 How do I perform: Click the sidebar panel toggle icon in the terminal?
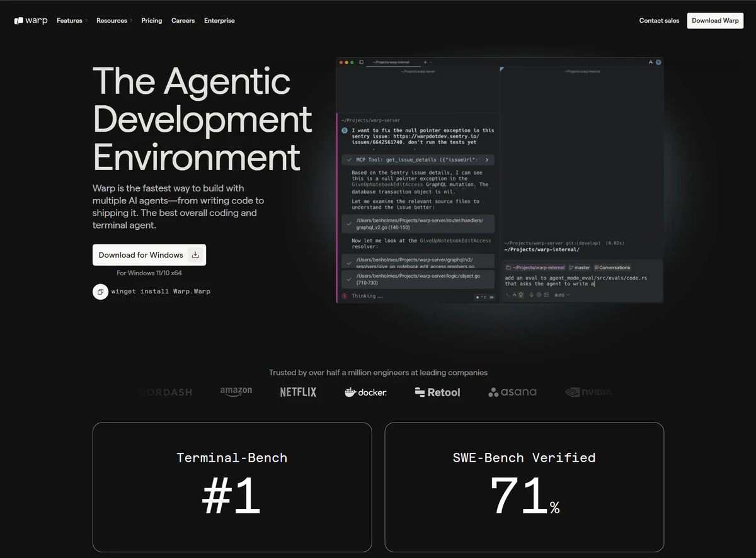coord(362,62)
